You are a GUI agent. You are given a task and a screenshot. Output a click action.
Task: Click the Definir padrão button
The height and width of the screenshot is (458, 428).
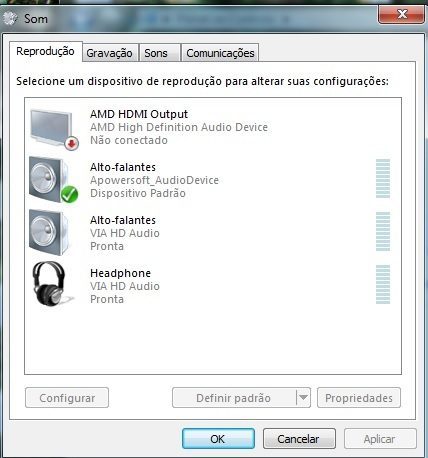click(234, 397)
